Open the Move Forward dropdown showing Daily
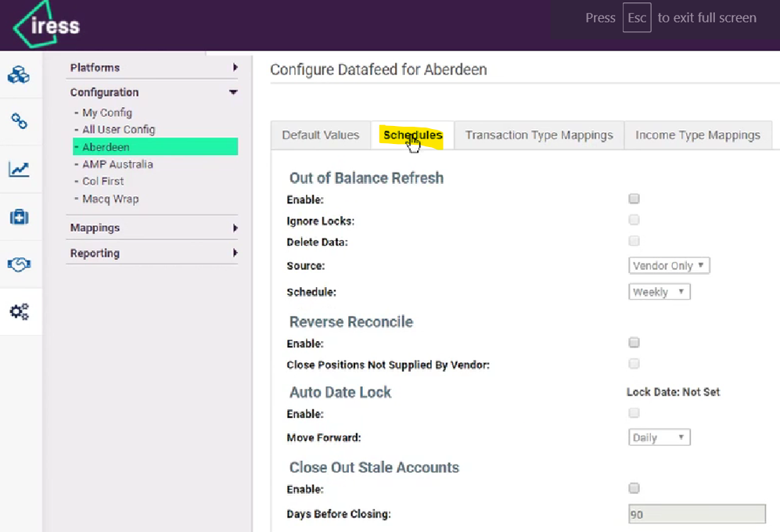Image resolution: width=780 pixels, height=532 pixels. pyautogui.click(x=659, y=437)
